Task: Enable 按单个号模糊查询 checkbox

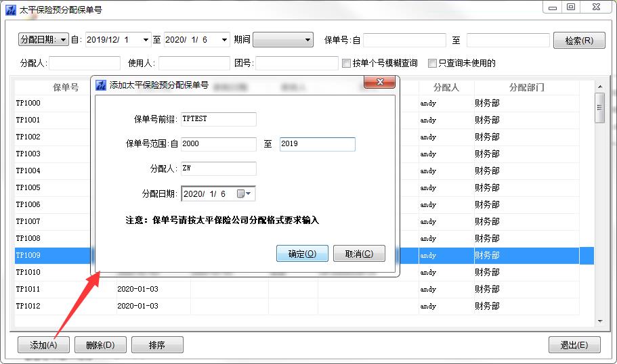Action: pyautogui.click(x=346, y=64)
